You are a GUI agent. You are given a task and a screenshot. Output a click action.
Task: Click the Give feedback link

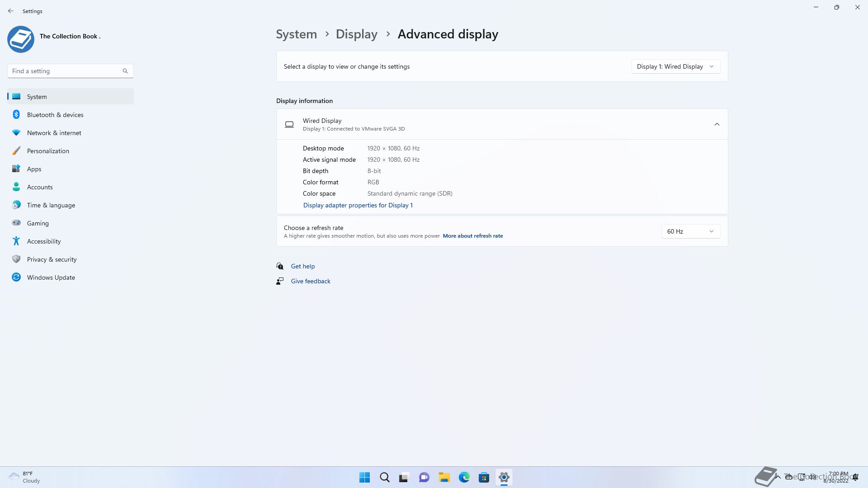pyautogui.click(x=310, y=281)
